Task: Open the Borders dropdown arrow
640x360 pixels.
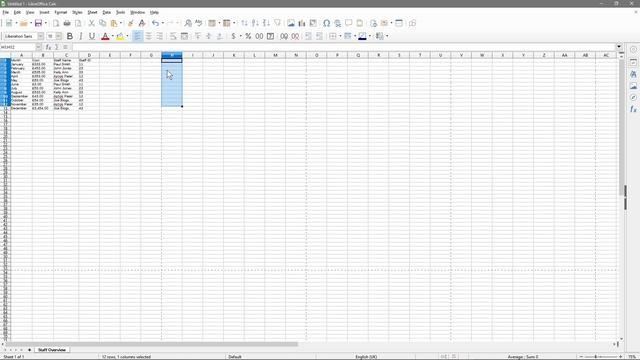Action: tap(340, 36)
